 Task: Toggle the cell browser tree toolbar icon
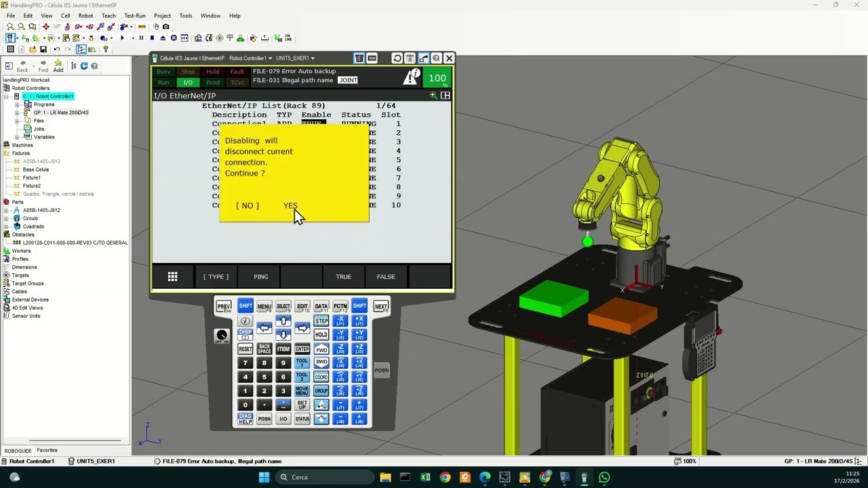81,49
